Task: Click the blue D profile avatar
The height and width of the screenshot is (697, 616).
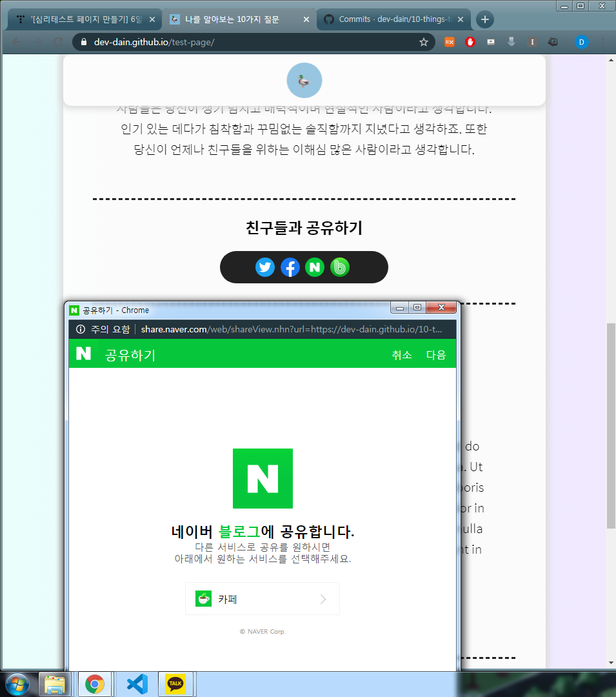Action: point(581,42)
